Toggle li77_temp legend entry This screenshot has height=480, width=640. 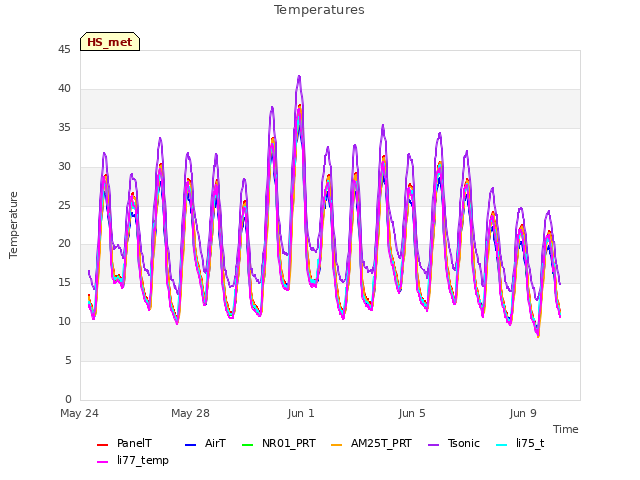(x=133, y=460)
